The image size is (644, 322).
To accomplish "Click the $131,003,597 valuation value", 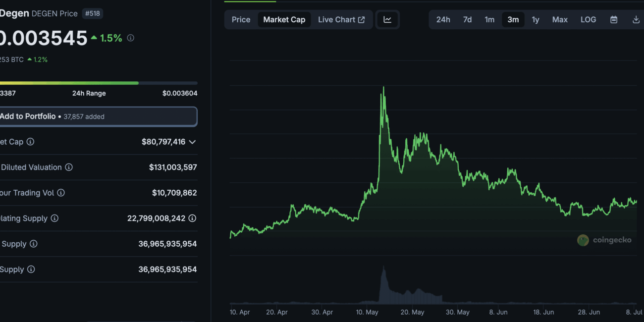I will 173,167.
